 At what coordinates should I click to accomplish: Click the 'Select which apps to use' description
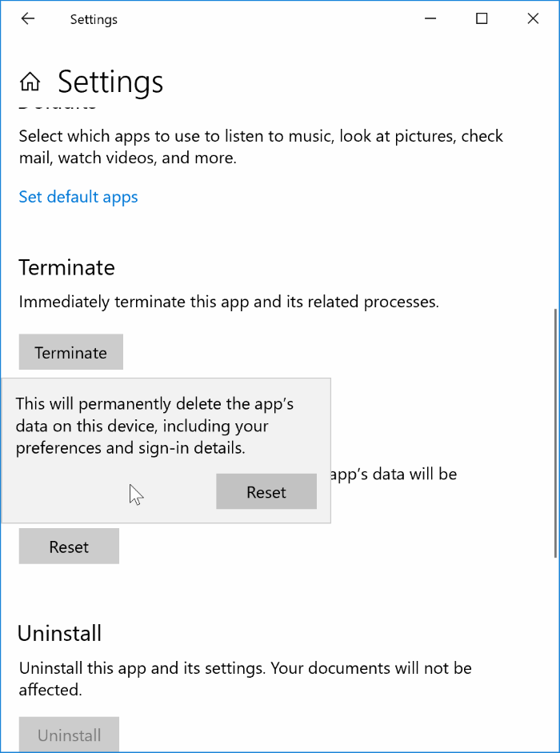point(261,147)
